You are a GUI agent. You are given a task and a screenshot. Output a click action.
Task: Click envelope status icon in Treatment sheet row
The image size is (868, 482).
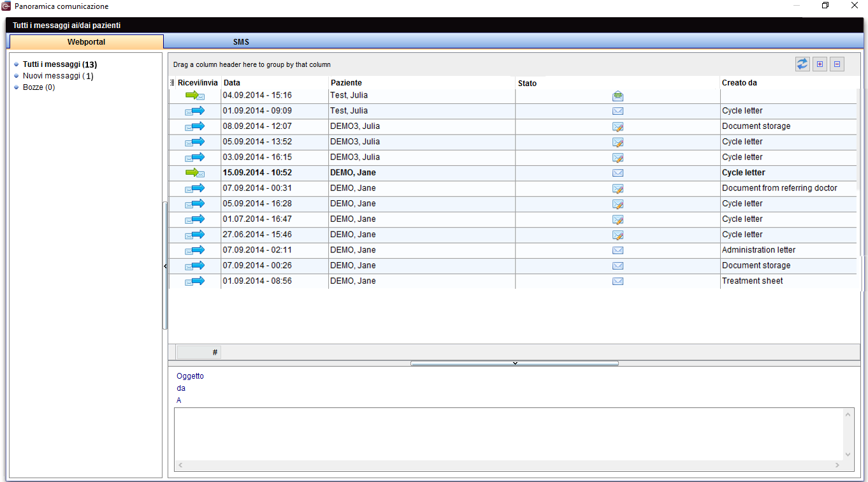point(618,281)
